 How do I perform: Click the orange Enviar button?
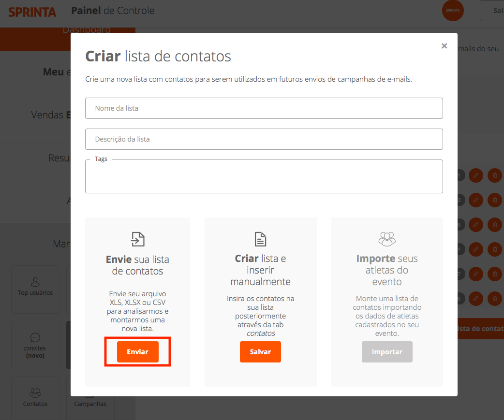(x=137, y=351)
